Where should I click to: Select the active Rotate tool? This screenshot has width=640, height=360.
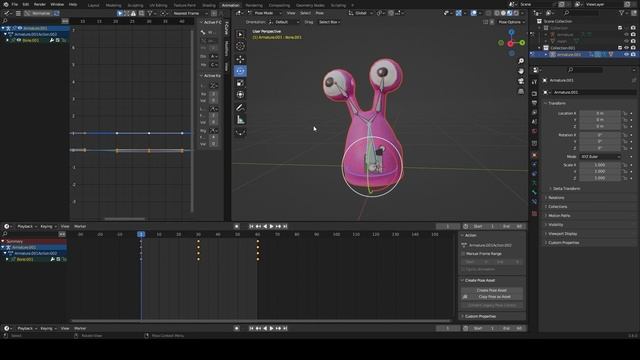pos(240,71)
